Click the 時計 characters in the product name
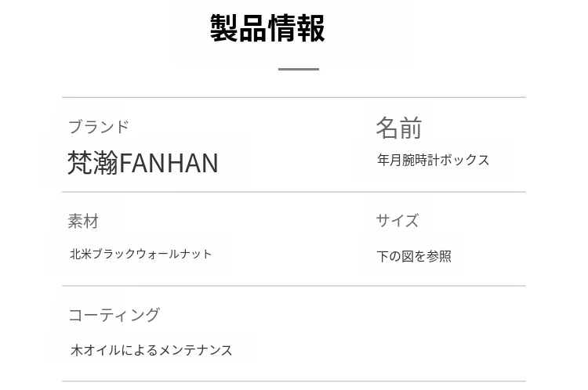This screenshot has width=588, height=390. coord(426,160)
